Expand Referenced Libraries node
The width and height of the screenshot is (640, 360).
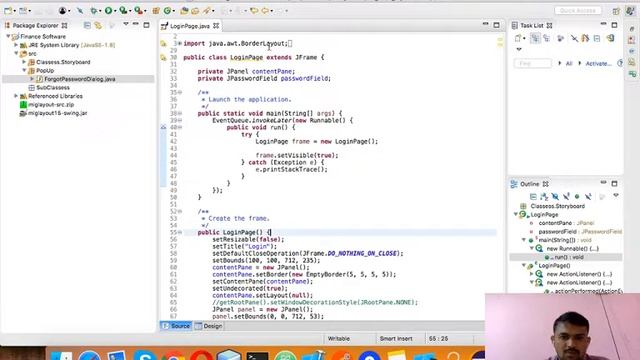(x=16, y=96)
